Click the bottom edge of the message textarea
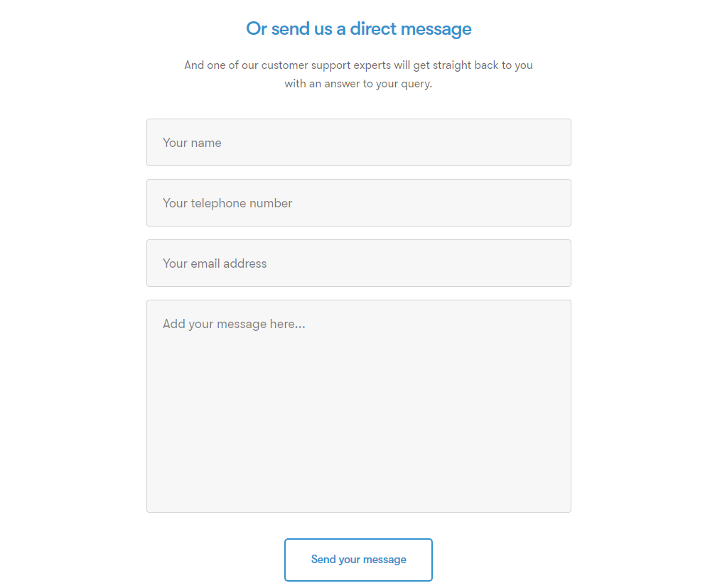This screenshot has width=705, height=588. [358, 504]
